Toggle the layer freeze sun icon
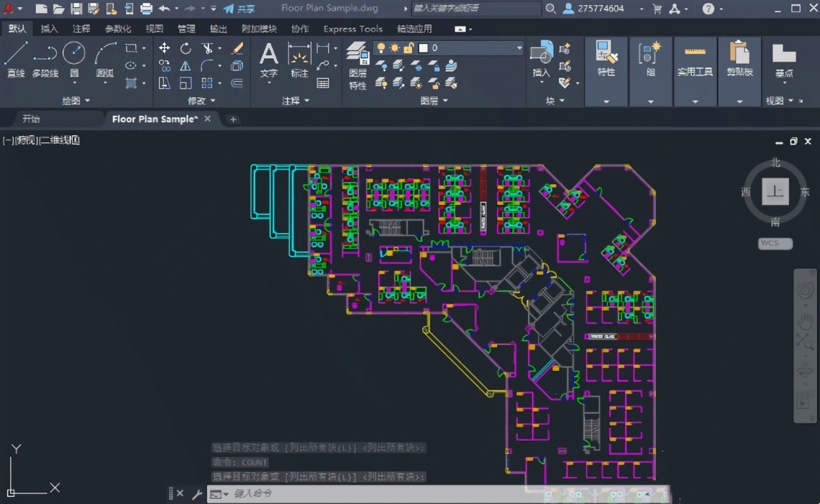This screenshot has height=504, width=820. coord(395,48)
